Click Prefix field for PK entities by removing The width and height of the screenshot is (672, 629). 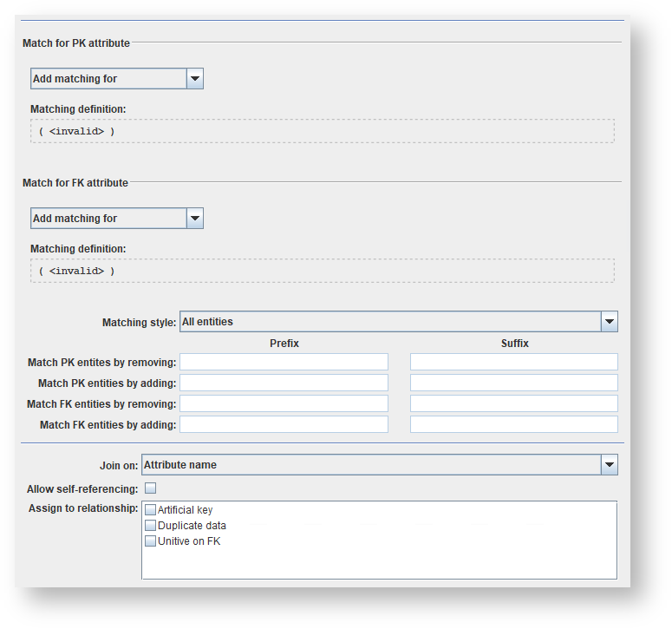pyautogui.click(x=284, y=362)
